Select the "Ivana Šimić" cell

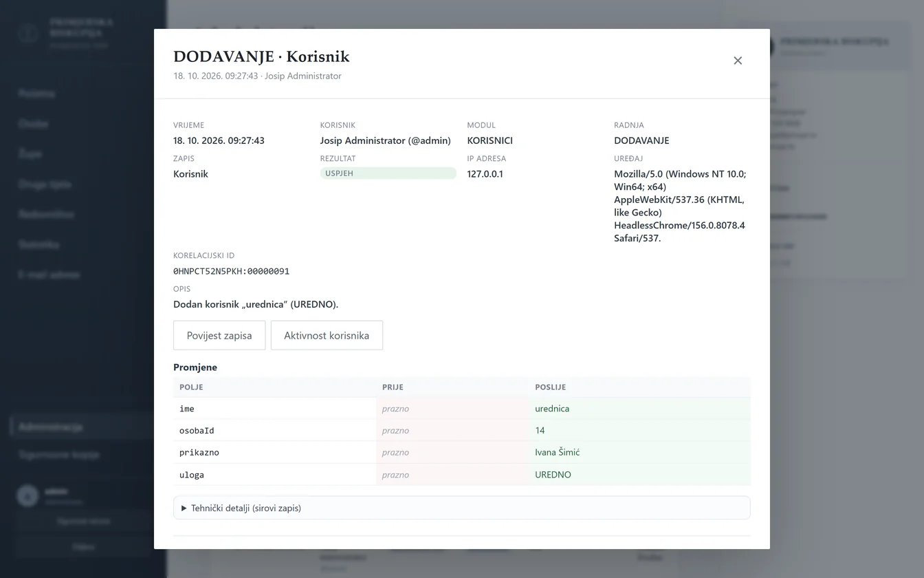coord(640,453)
